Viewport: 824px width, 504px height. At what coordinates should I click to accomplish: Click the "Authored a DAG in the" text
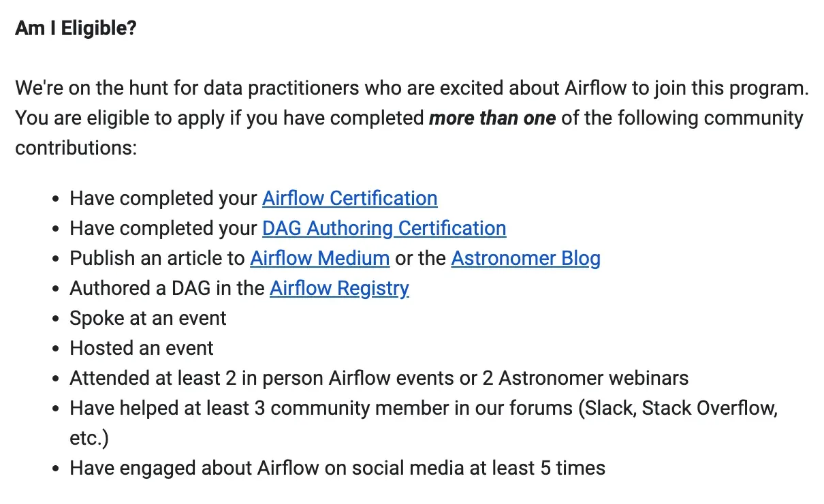(167, 288)
